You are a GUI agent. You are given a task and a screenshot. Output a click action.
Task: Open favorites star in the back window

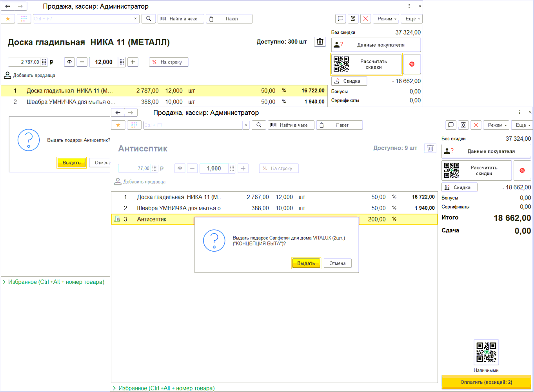point(8,19)
